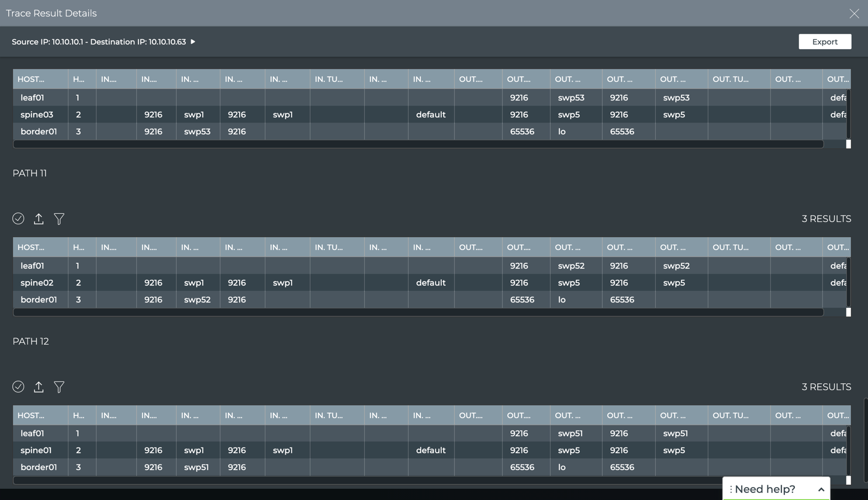Close the Trace Result Details dialog

click(x=854, y=13)
